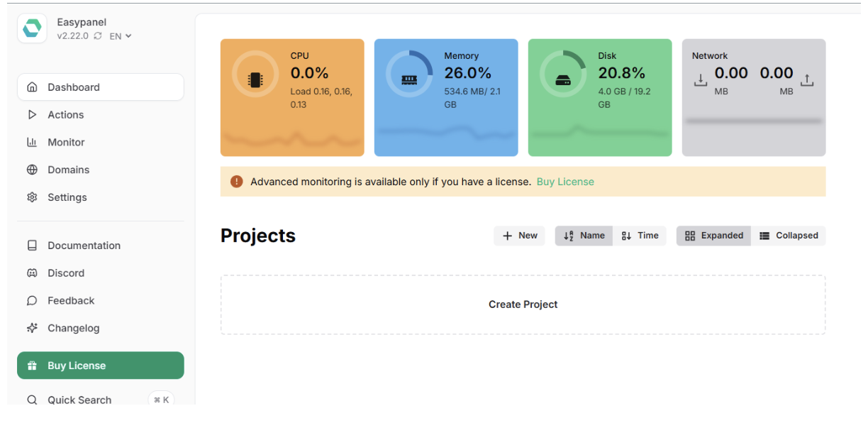The image size is (868, 440).
Task: Click the Disk drive icon
Action: click(563, 80)
